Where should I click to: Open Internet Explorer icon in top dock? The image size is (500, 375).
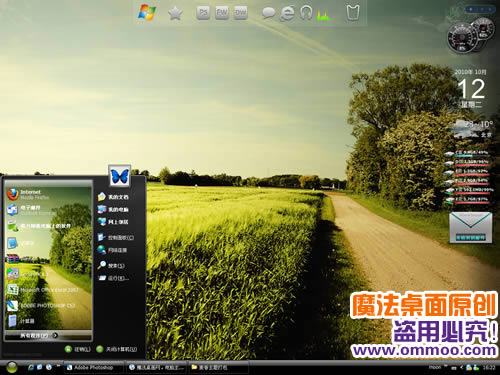click(287, 13)
